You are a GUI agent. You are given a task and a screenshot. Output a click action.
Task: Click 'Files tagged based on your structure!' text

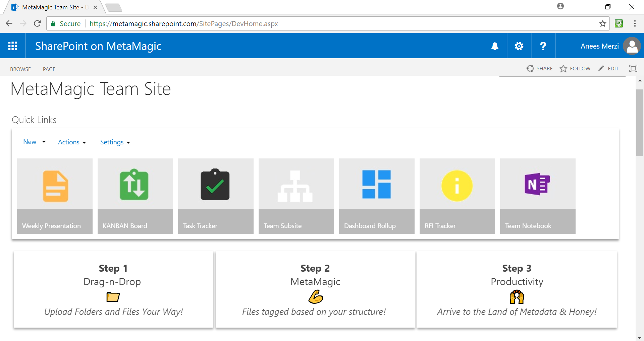point(314,312)
